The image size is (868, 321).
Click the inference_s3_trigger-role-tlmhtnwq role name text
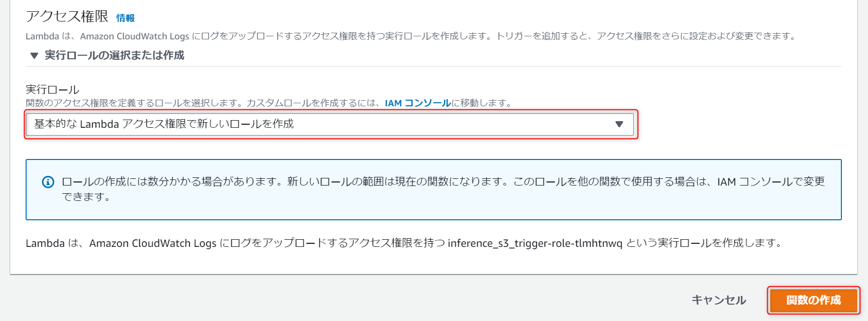coord(535,243)
